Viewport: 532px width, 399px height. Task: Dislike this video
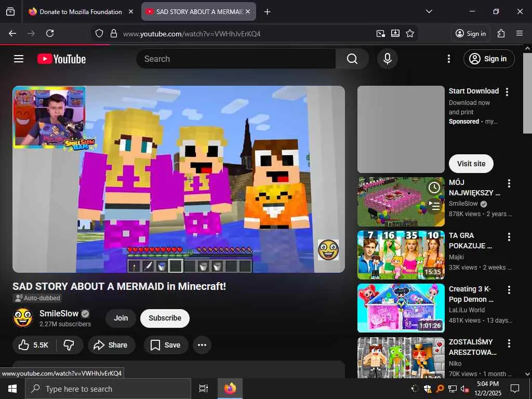coord(69,345)
